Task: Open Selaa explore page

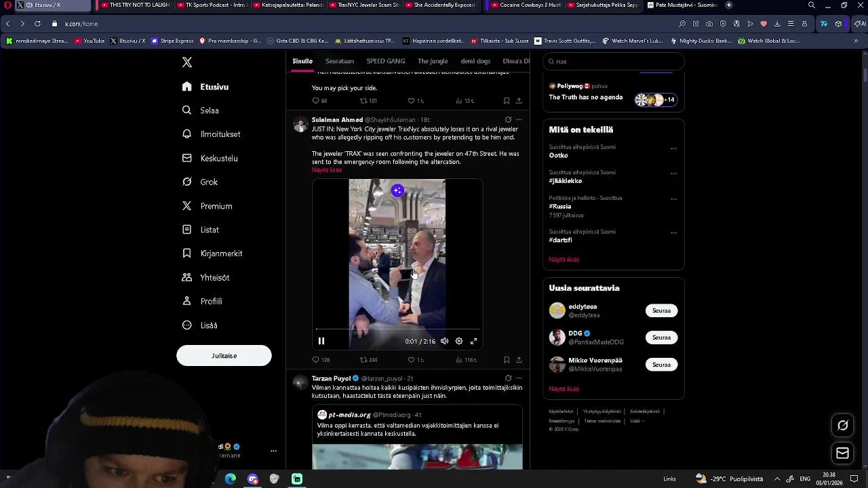Action: click(201, 110)
